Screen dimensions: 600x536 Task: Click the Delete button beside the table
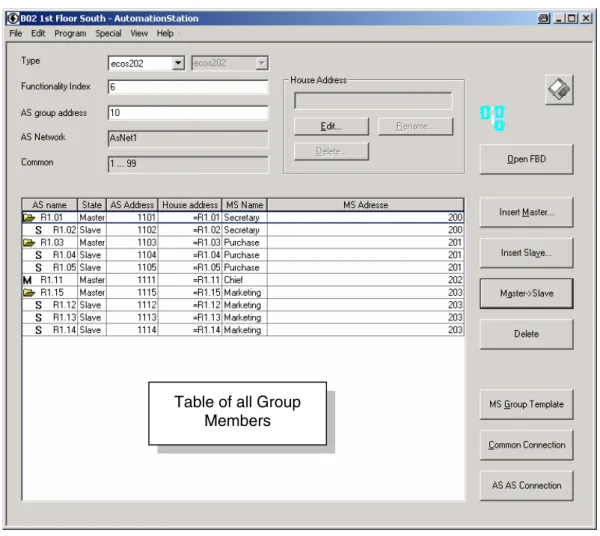tap(527, 334)
